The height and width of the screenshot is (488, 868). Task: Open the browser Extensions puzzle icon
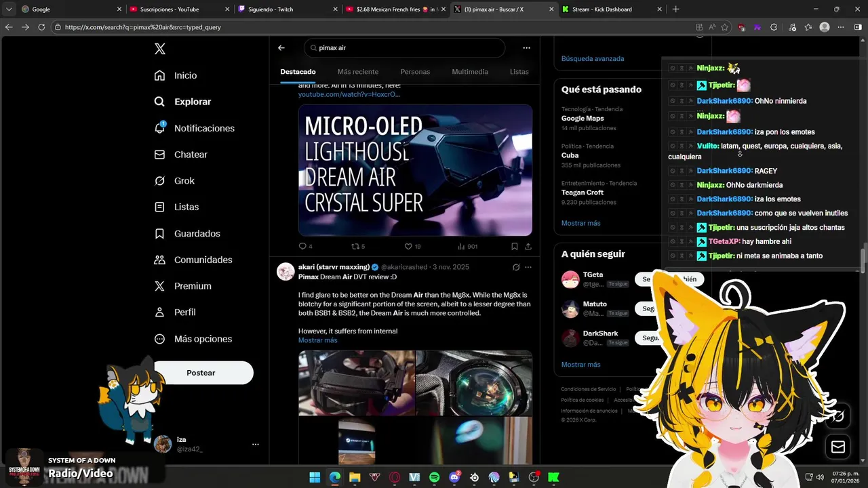tap(773, 27)
